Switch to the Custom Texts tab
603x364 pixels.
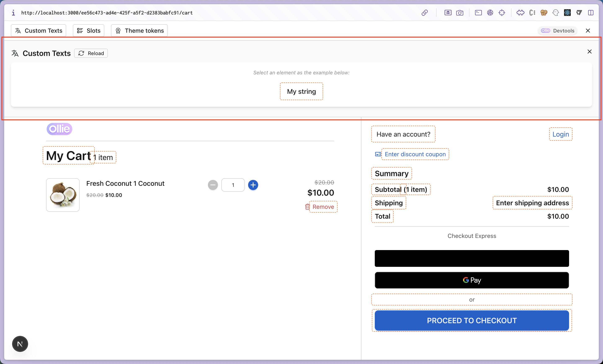(39, 30)
